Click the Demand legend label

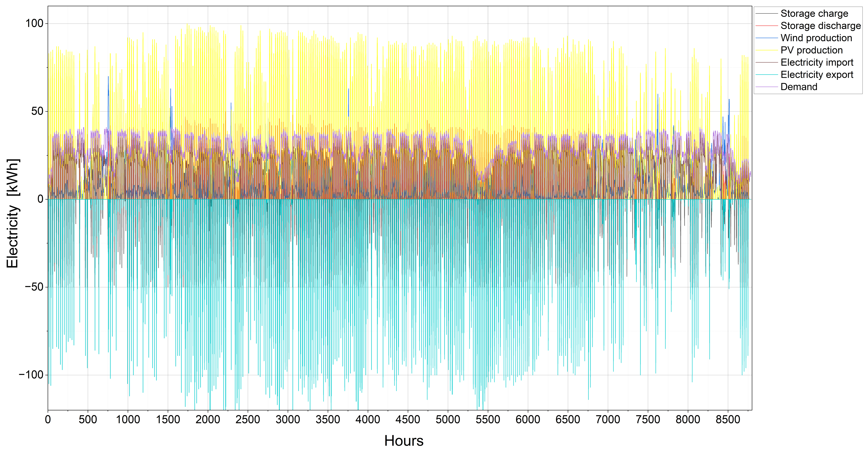tap(799, 87)
